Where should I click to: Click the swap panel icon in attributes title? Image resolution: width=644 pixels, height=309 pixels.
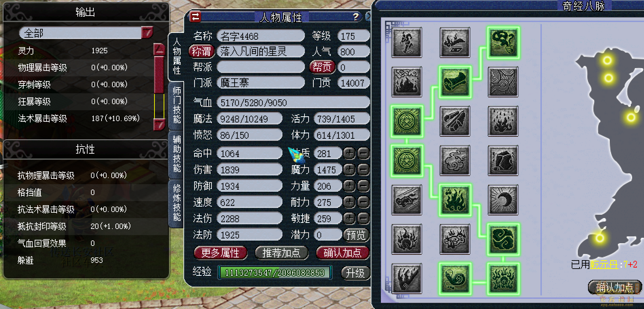195,17
